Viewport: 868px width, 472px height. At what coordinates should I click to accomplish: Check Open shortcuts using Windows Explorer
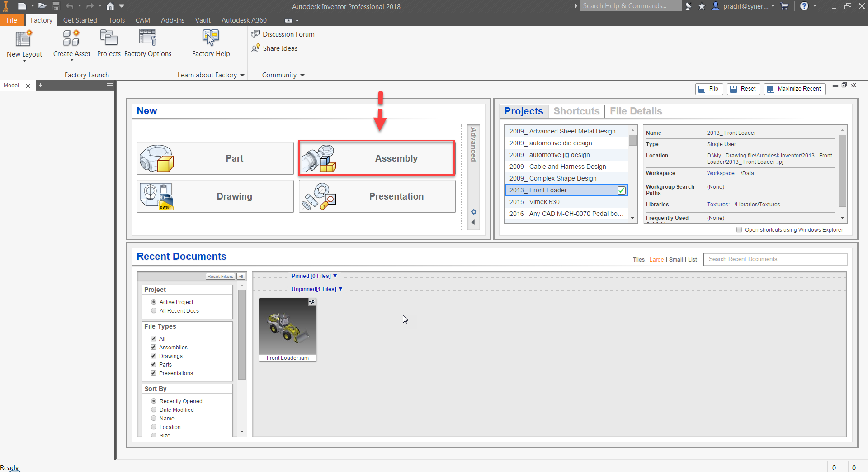tap(740, 229)
